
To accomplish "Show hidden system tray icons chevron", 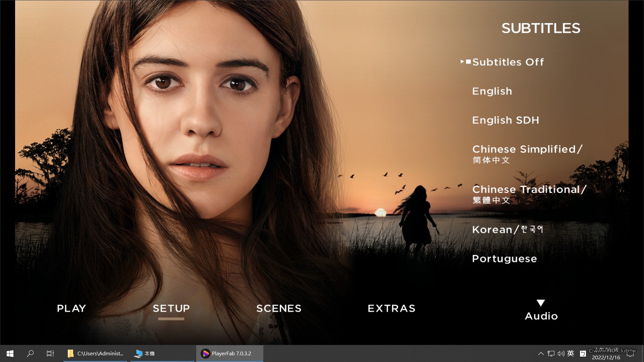I will click(541, 353).
